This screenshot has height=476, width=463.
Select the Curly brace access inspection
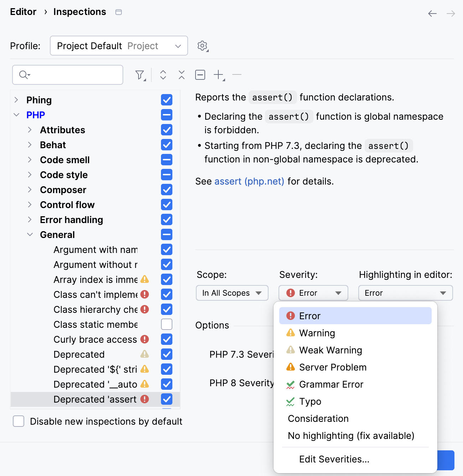(95, 340)
